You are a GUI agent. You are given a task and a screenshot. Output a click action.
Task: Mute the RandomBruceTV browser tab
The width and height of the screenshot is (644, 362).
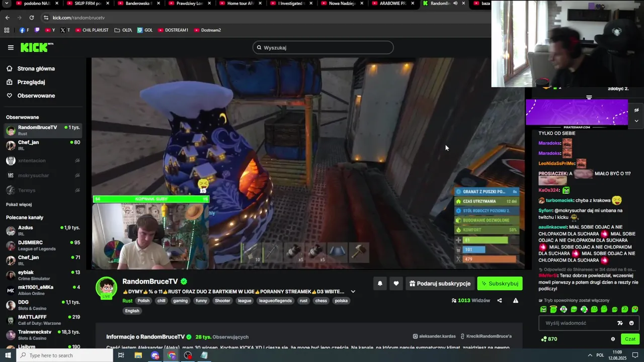455,3
